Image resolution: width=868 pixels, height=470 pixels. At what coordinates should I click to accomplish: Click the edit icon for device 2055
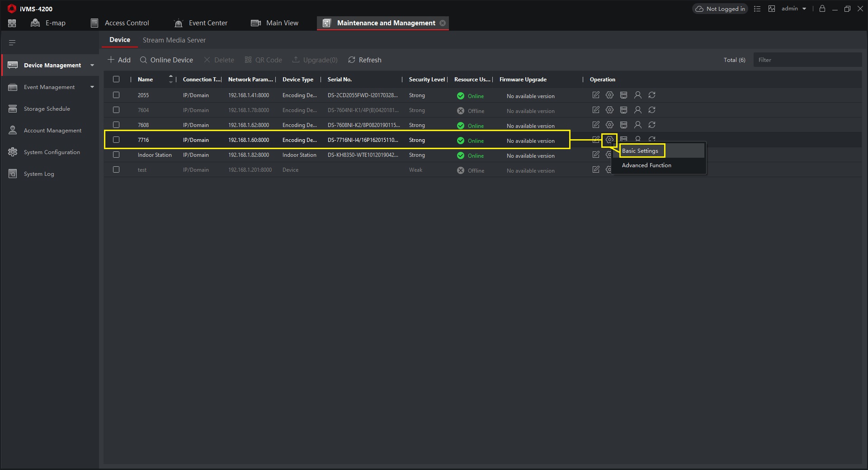[x=596, y=95]
